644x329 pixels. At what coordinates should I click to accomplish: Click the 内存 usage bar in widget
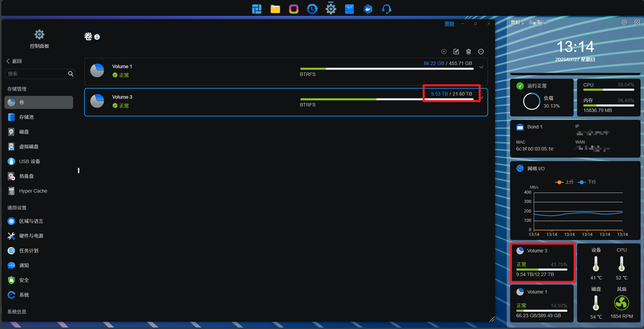[609, 106]
